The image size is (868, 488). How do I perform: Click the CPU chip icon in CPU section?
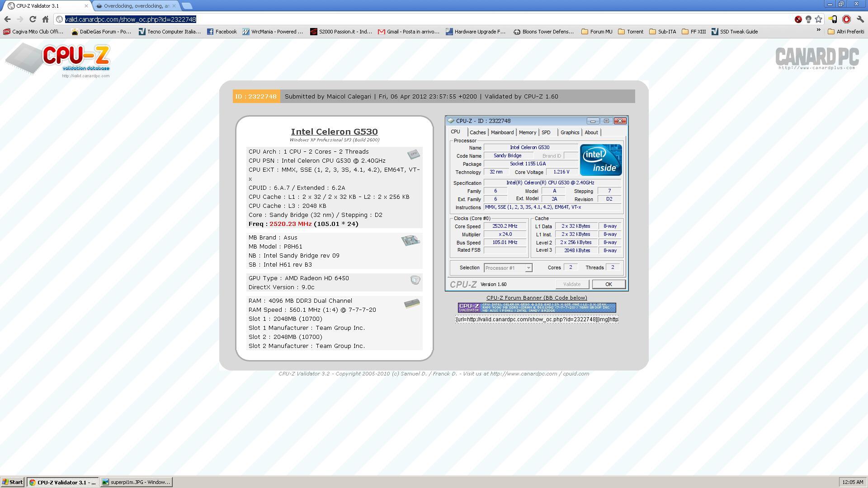pyautogui.click(x=413, y=155)
